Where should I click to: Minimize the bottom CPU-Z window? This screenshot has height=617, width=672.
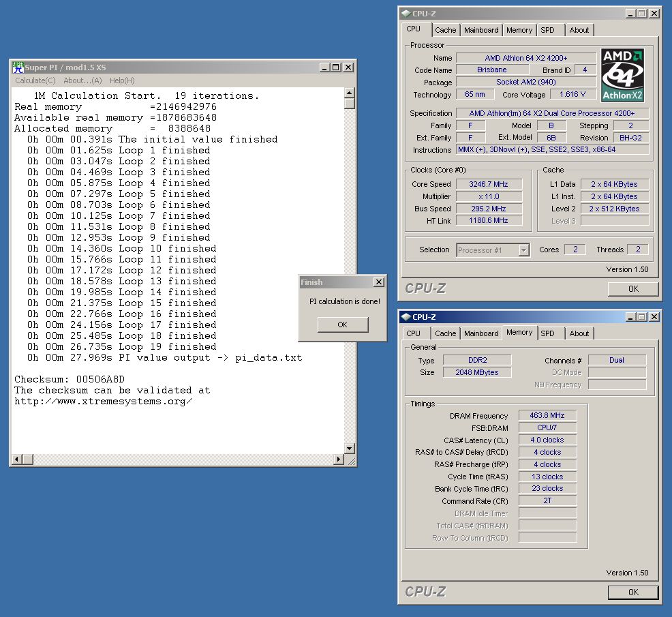point(630,317)
